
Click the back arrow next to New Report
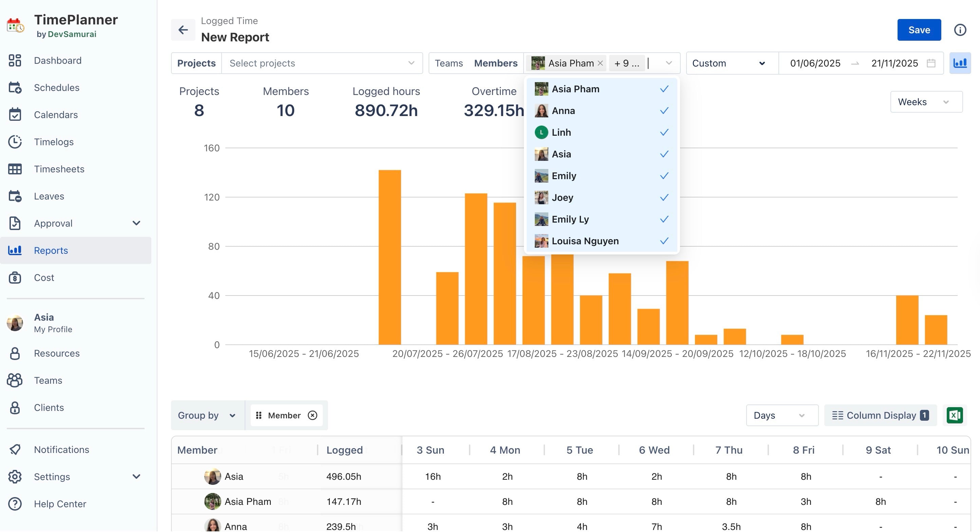[183, 30]
